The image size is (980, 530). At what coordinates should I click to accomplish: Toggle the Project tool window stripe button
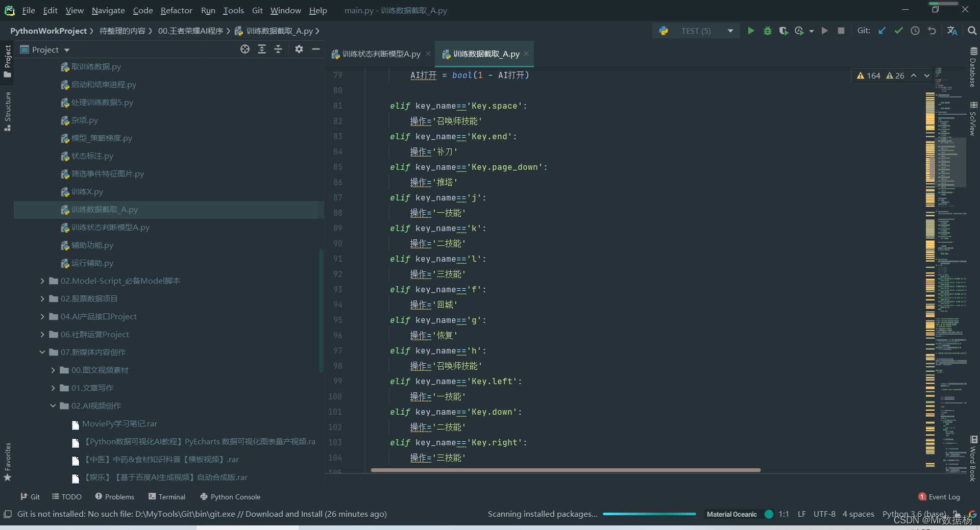tap(7, 61)
